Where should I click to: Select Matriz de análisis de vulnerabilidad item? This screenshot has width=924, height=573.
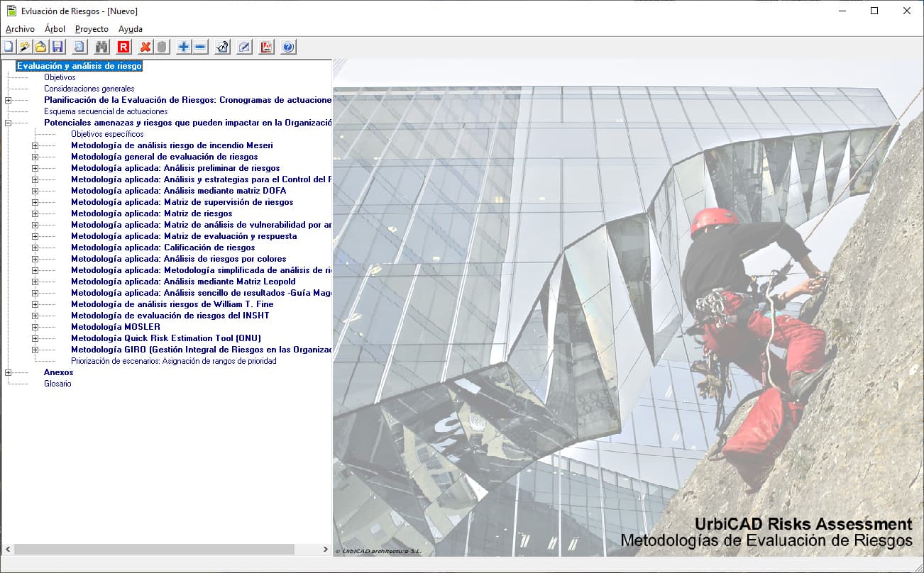coord(201,225)
